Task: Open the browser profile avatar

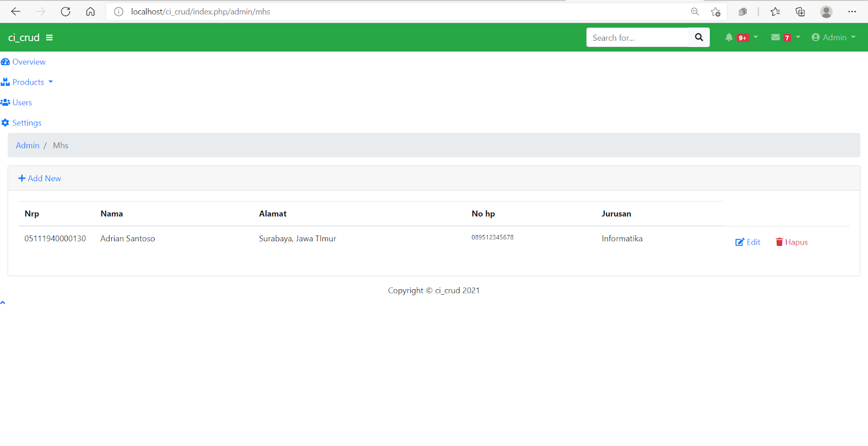Action: (x=826, y=11)
